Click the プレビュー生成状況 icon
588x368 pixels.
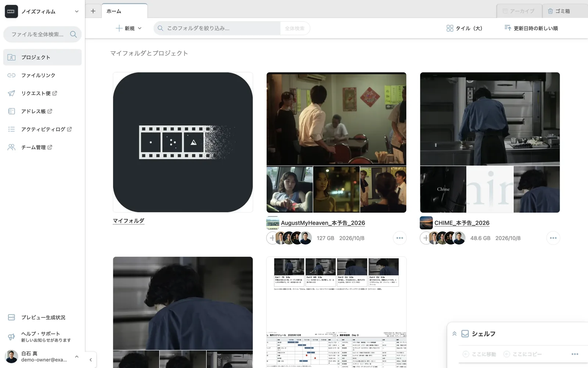tap(11, 317)
